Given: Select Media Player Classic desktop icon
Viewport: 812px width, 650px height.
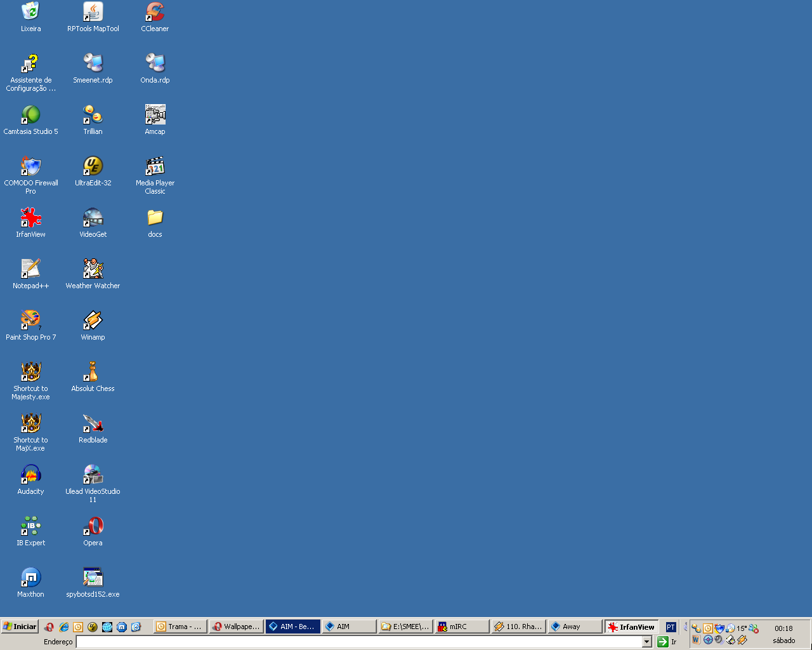Looking at the screenshot, I should click(155, 175).
